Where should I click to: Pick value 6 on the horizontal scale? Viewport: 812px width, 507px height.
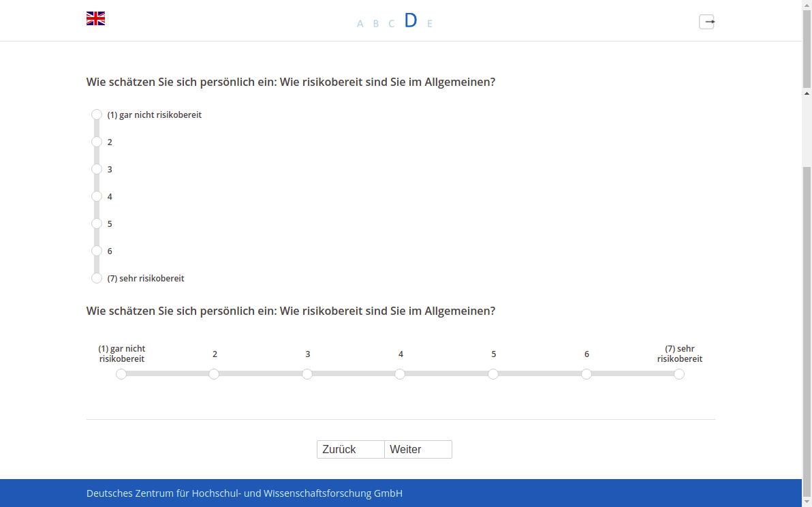click(587, 374)
